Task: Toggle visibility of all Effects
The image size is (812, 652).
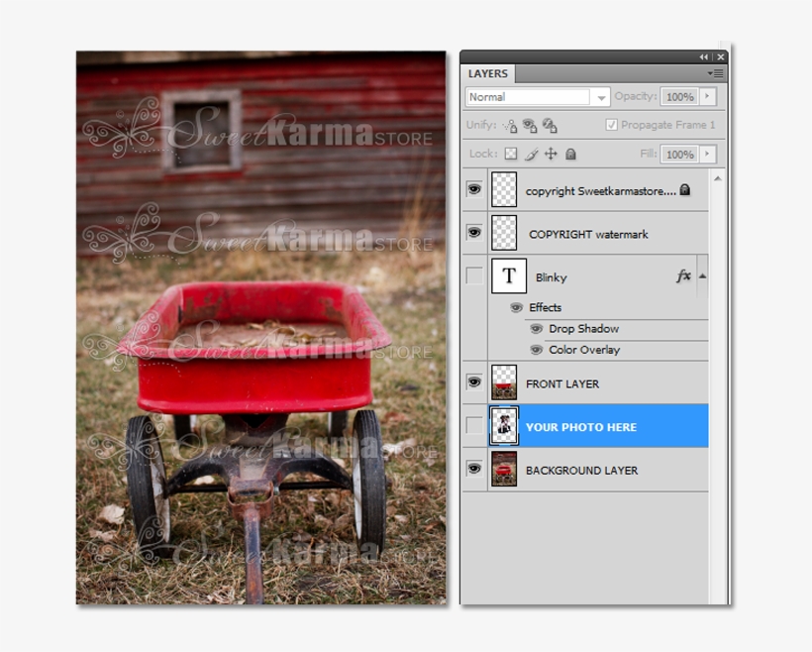Action: pyautogui.click(x=516, y=308)
